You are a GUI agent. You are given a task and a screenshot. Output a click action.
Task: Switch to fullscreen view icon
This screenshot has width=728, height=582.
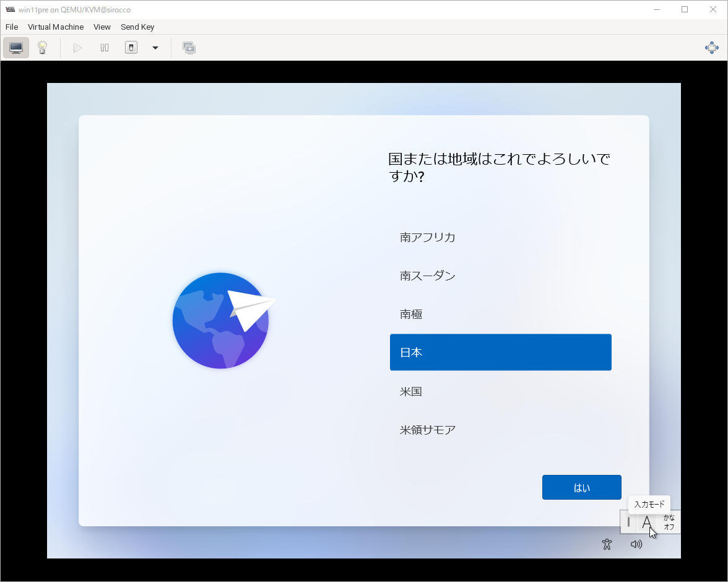[712, 48]
